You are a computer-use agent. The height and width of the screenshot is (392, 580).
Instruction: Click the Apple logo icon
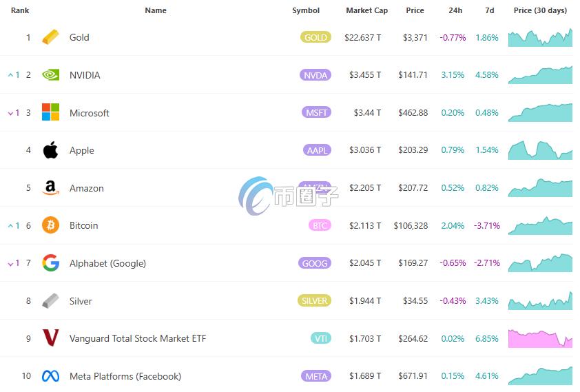pos(50,149)
